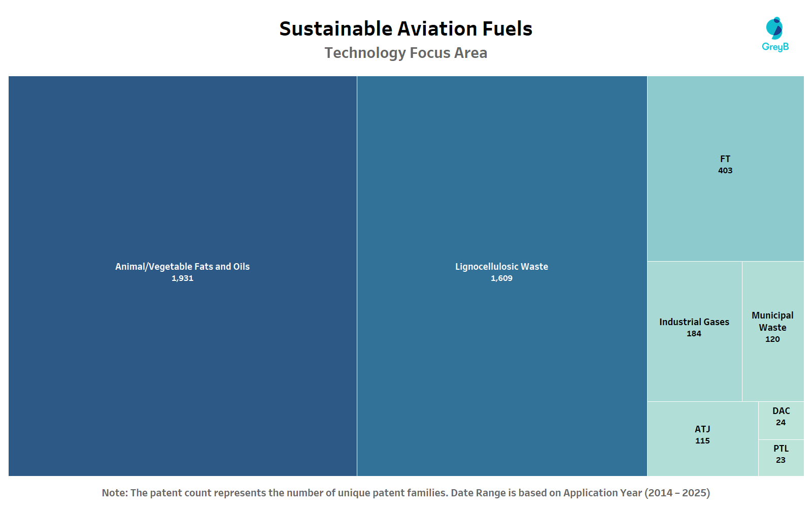Select the Animal/Vegetable Fats and Oils tile
Viewport: 812px width, 508px height.
click(x=183, y=203)
